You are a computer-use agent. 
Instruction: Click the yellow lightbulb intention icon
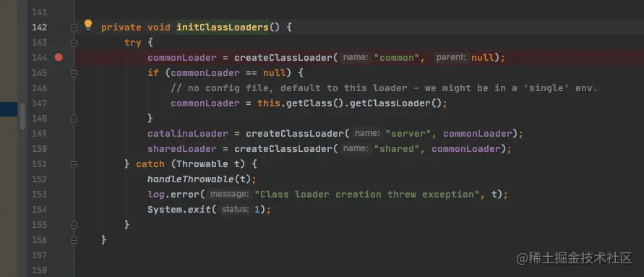pyautogui.click(x=88, y=25)
